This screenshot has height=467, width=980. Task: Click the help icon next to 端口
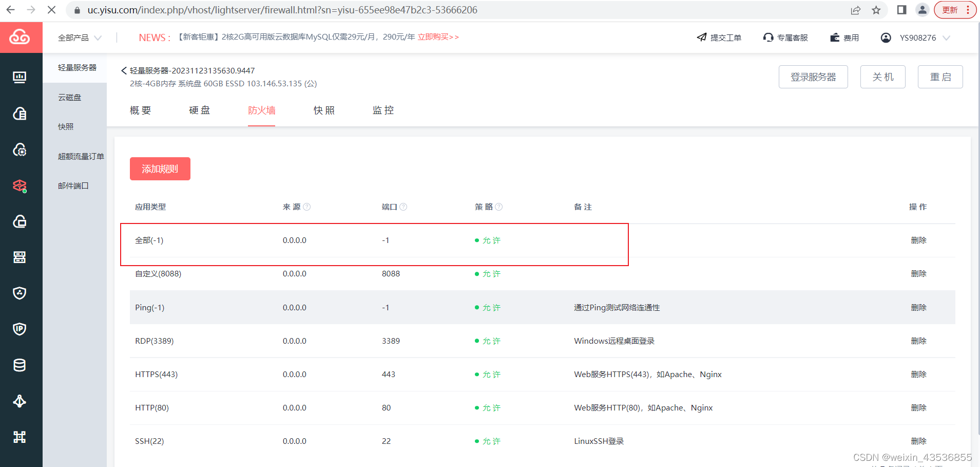click(403, 207)
